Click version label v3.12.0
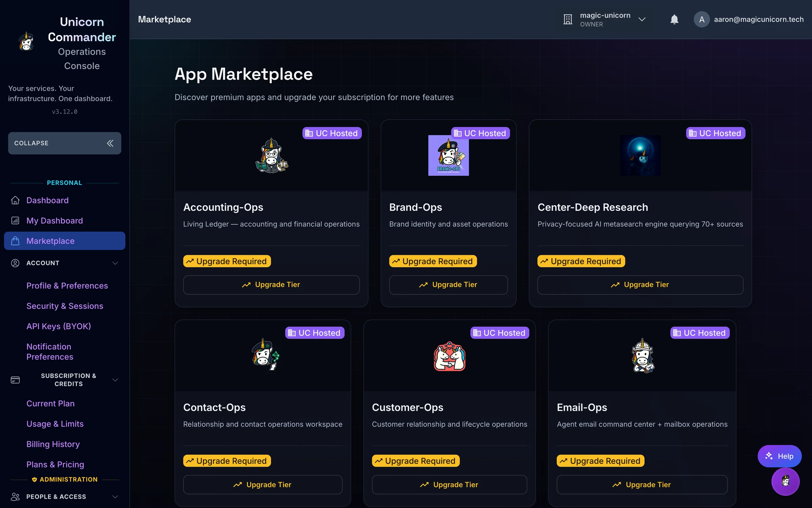The image size is (812, 508). point(65,112)
